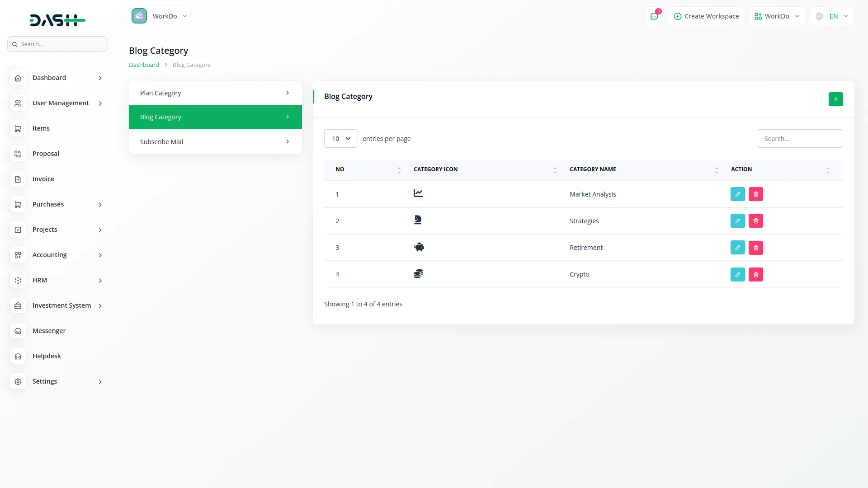Sort by Category Icon column arrows
The image size is (868, 488).
[555, 170]
